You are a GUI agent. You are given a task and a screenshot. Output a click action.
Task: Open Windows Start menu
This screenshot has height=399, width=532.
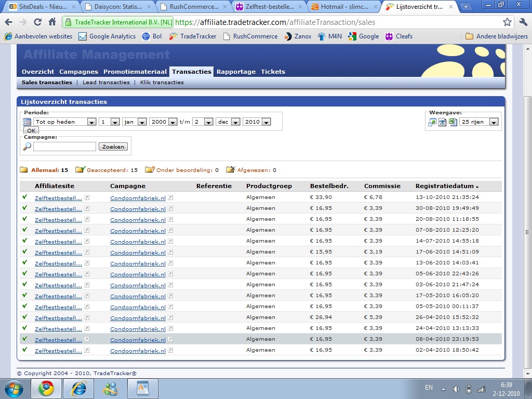[x=14, y=389]
